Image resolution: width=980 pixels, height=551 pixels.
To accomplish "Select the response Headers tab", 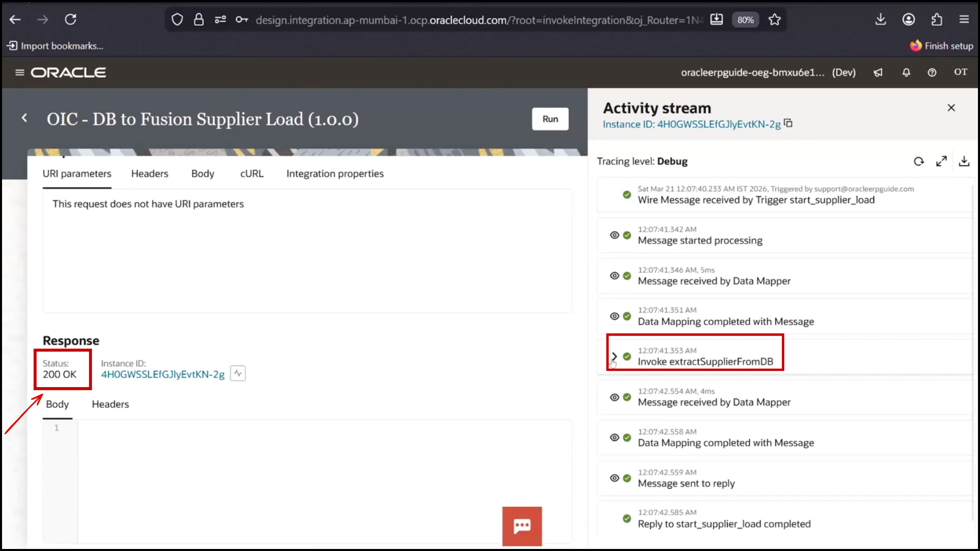I will (110, 405).
